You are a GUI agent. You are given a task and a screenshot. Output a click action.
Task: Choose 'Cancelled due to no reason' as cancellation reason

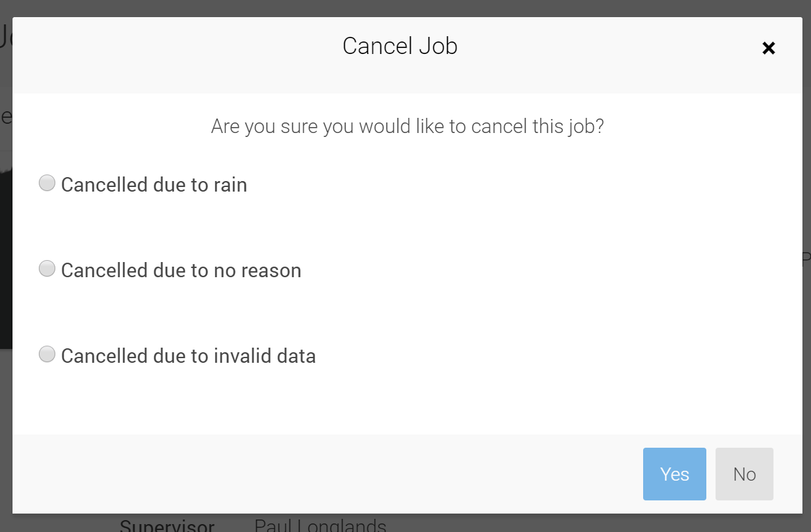tap(47, 268)
